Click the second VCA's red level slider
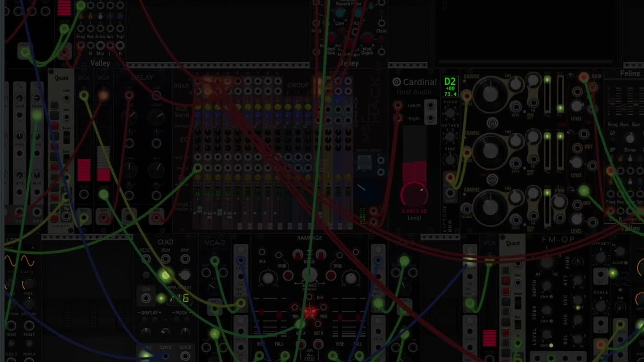Image resolution: width=644 pixels, height=362 pixels. click(104, 164)
